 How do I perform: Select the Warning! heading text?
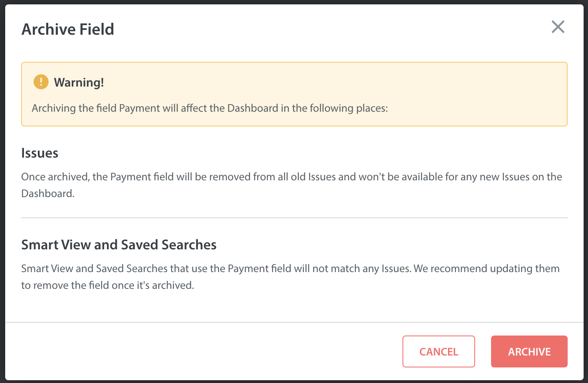click(x=79, y=82)
